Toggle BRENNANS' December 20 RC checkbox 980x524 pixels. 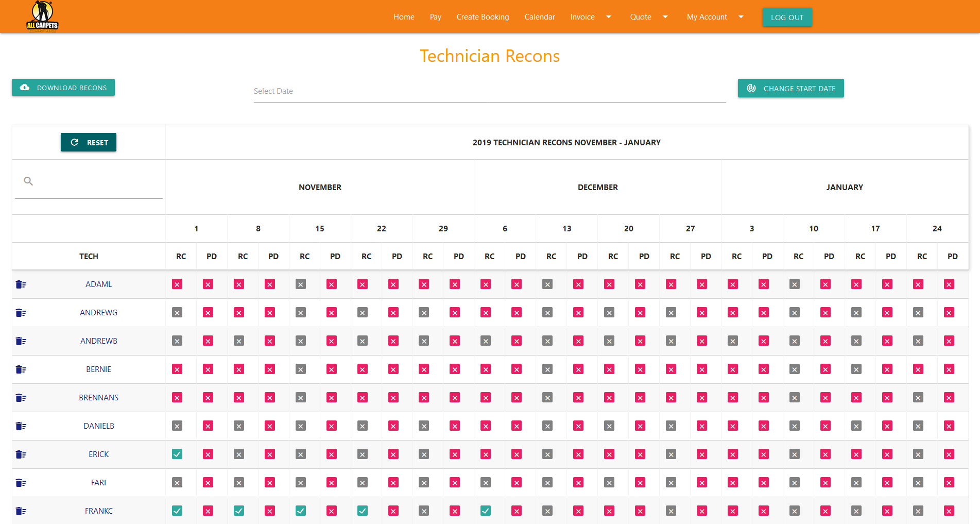click(x=609, y=398)
